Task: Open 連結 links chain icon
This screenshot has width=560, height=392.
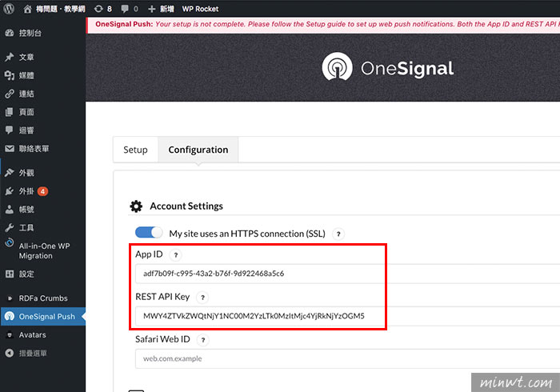Action: [10, 94]
